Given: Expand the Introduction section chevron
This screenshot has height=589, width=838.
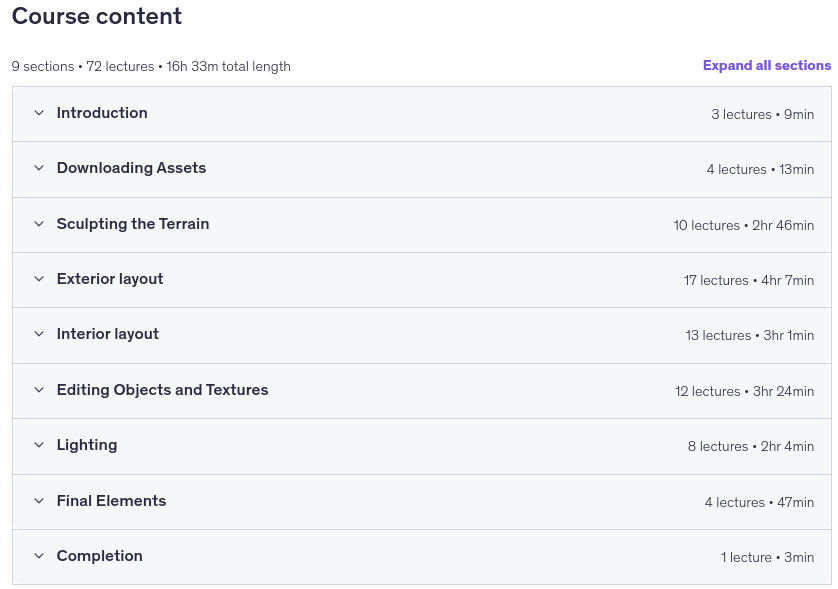Looking at the screenshot, I should 39,113.
